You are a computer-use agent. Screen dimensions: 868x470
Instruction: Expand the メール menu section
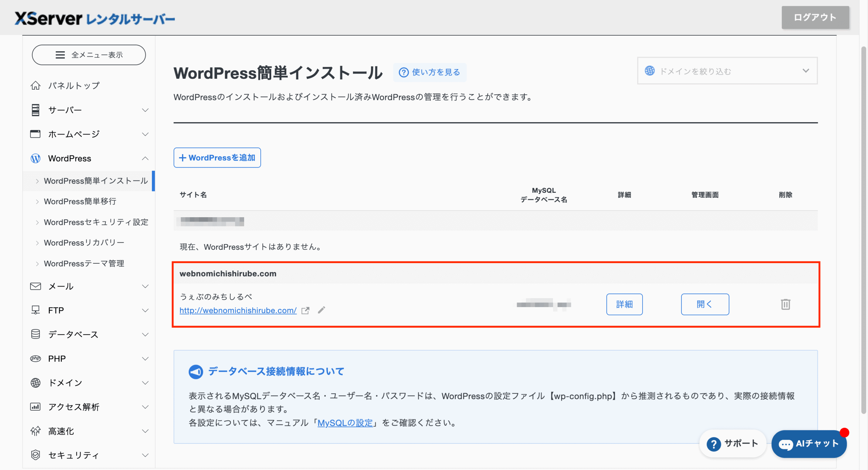[x=145, y=286]
